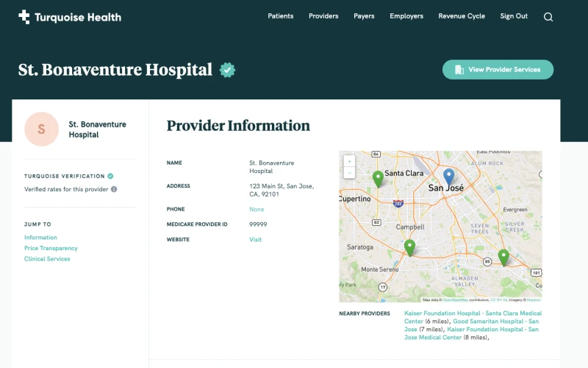Select green map pin south of Campbell
This screenshot has width=588, height=368.
[x=409, y=247]
